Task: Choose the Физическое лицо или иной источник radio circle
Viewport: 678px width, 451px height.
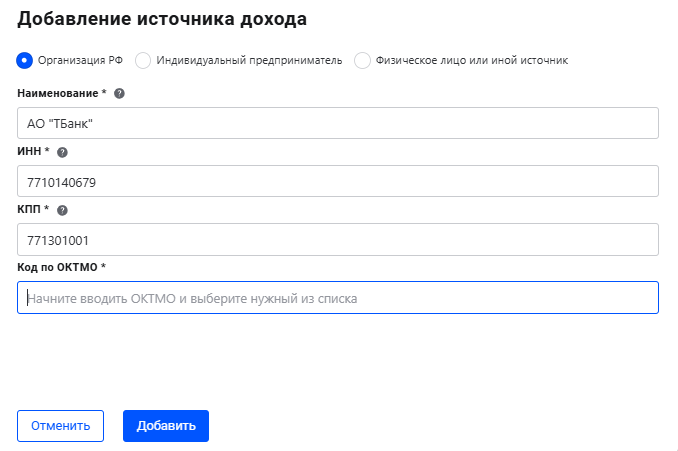Action: tap(362, 60)
